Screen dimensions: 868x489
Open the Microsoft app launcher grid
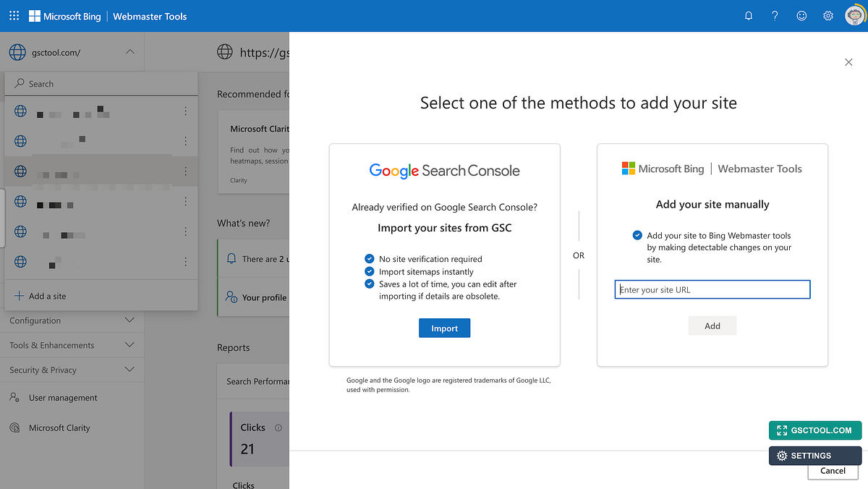tap(13, 15)
